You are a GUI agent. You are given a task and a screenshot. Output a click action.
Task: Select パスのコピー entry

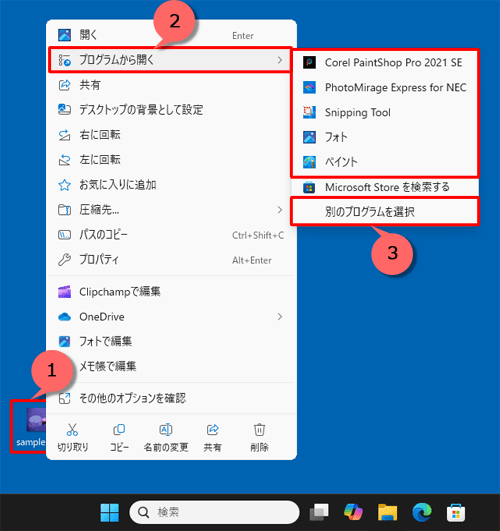tap(171, 235)
